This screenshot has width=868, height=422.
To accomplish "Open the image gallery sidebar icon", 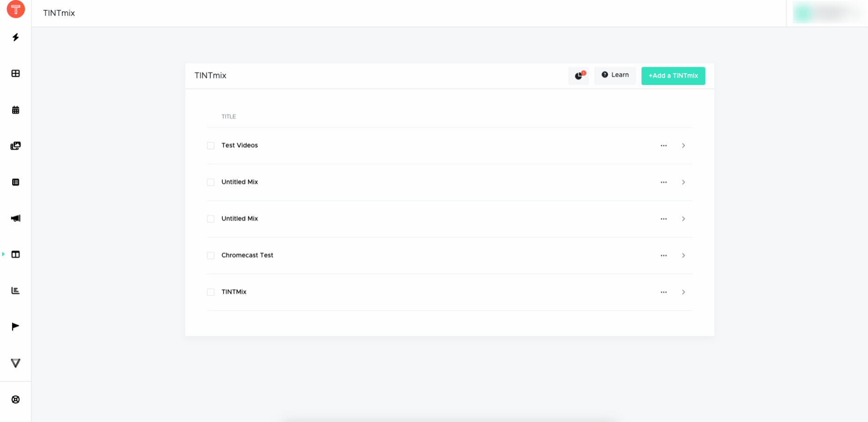I will point(15,146).
